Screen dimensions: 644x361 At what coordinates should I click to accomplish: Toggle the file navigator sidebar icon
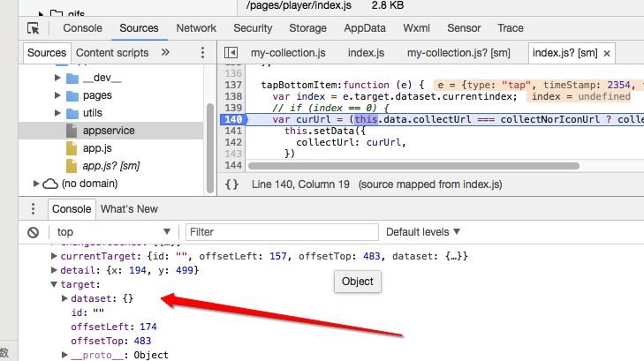pos(231,53)
